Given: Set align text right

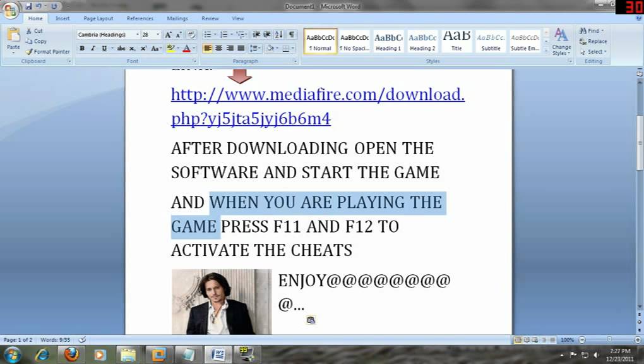Looking at the screenshot, I should click(x=230, y=49).
